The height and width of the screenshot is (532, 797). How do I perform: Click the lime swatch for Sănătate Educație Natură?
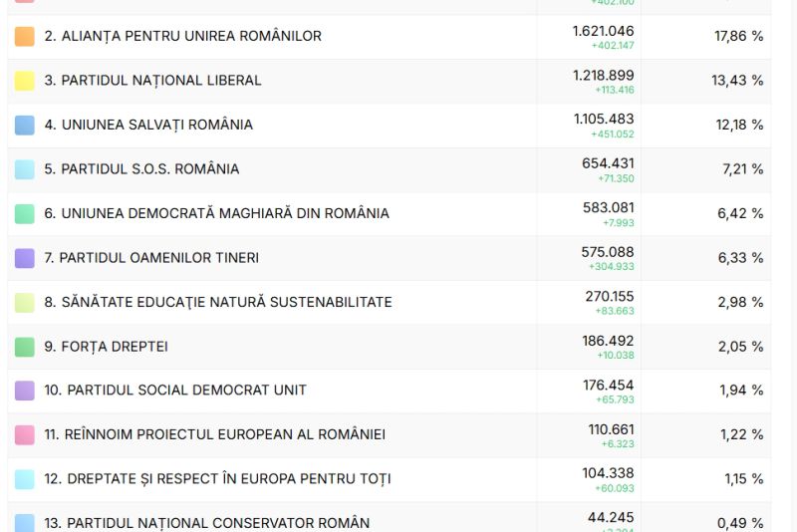click(25, 302)
